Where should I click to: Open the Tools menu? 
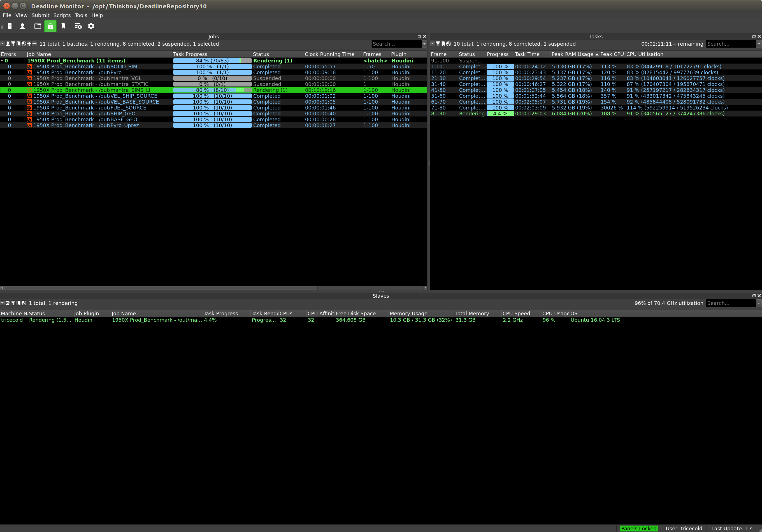point(81,15)
